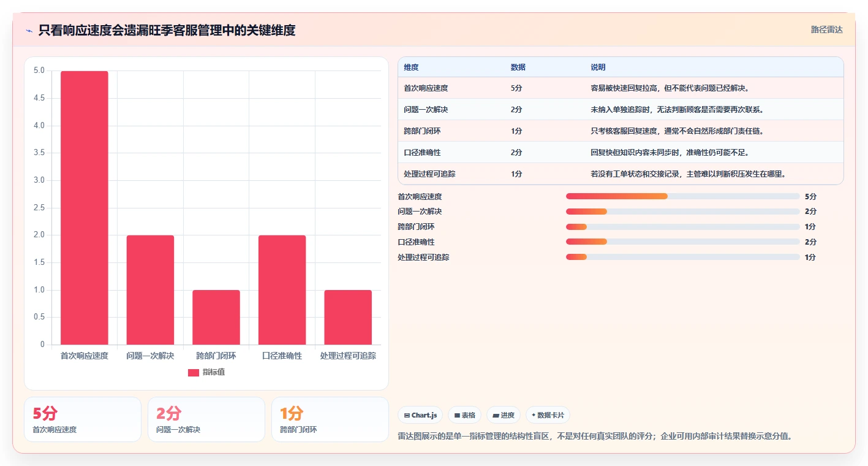This screenshot has width=868, height=466.
Task: Select the 5分 首次响应速度 data card
Action: point(83,419)
